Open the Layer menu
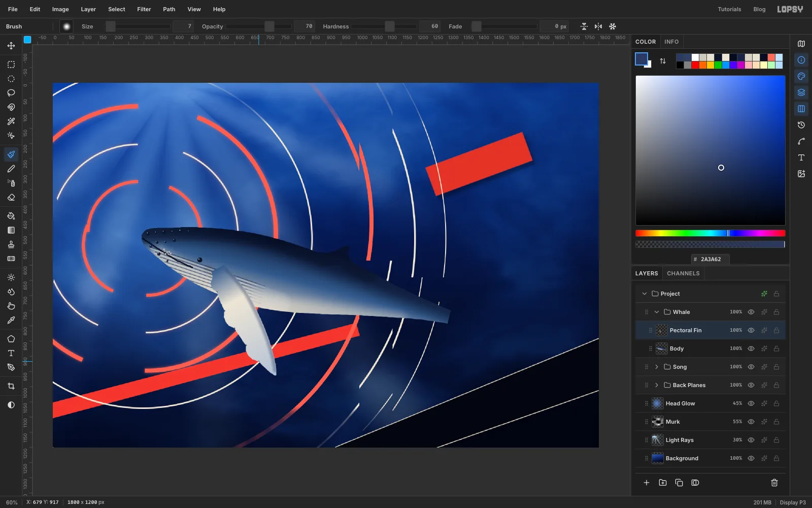This screenshot has height=508, width=812. (88, 9)
